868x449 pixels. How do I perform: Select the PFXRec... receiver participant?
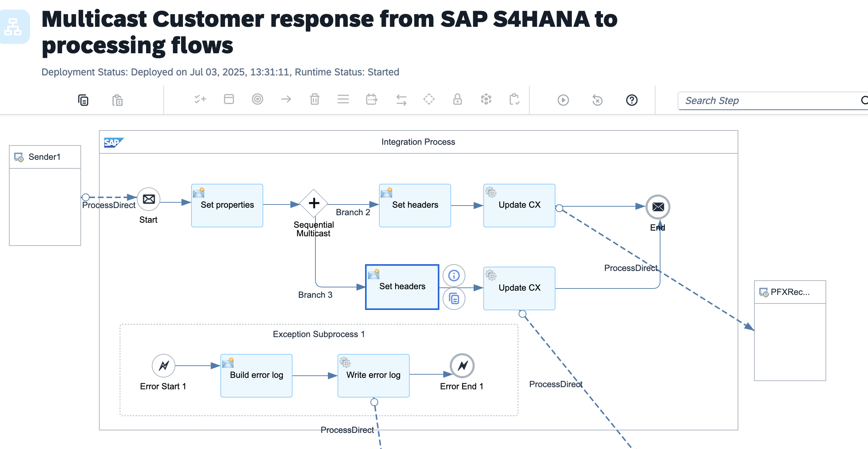point(790,292)
